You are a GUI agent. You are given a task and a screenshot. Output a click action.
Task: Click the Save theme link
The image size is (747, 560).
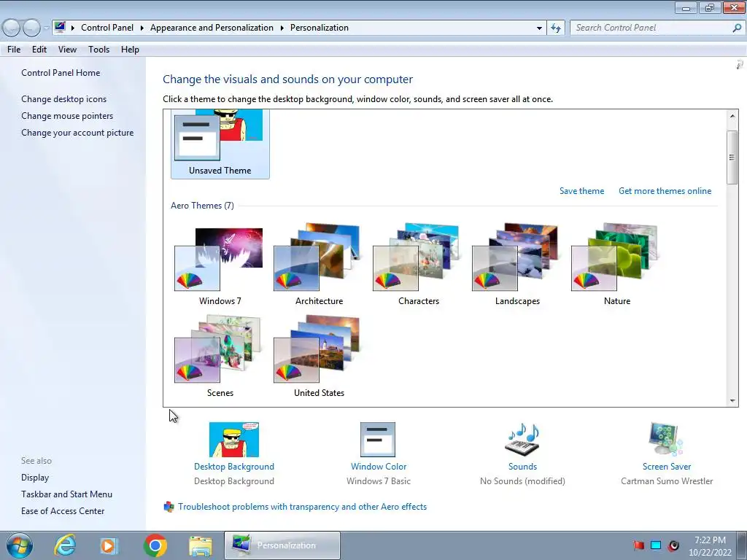pyautogui.click(x=581, y=191)
